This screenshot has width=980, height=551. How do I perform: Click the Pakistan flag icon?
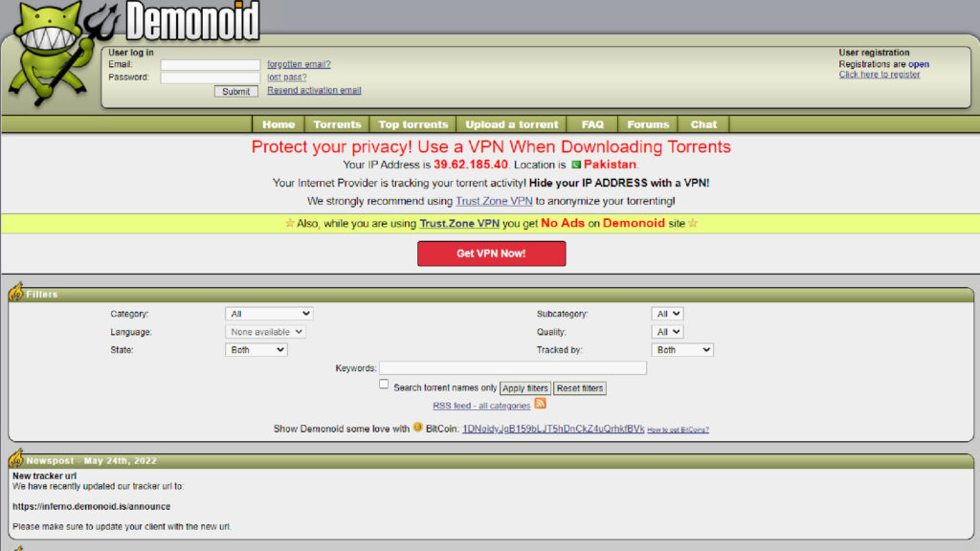[x=575, y=165]
